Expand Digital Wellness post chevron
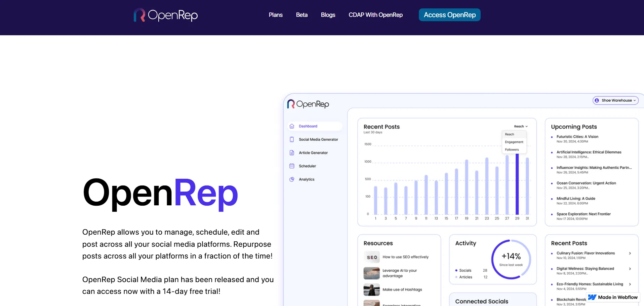This screenshot has height=306, width=644. click(x=630, y=269)
